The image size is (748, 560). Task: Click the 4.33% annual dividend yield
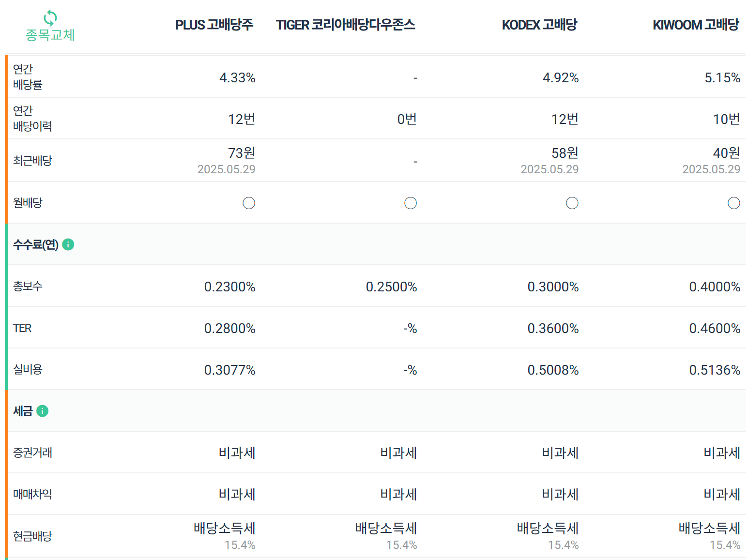pyautogui.click(x=237, y=77)
